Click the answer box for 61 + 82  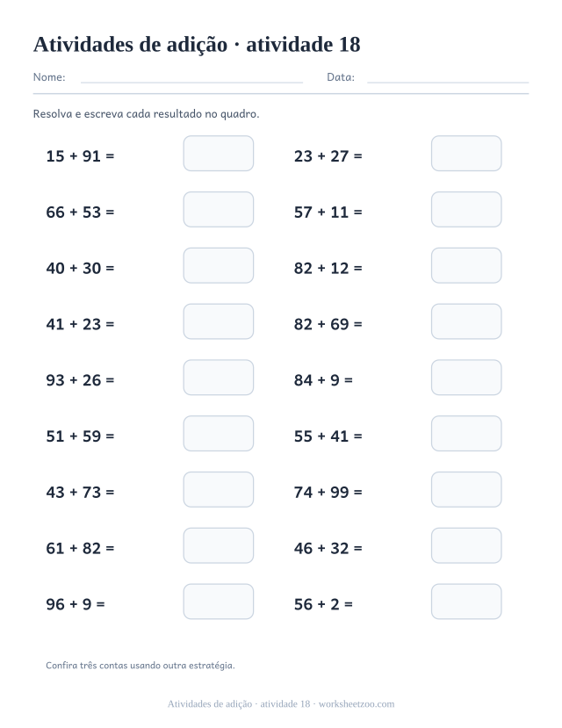(x=218, y=545)
